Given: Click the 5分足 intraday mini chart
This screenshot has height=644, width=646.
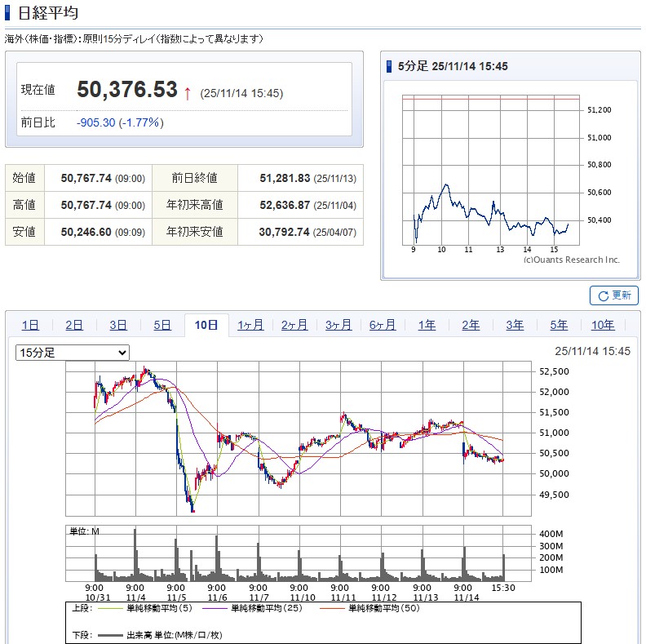Looking at the screenshot, I should coord(490,170).
